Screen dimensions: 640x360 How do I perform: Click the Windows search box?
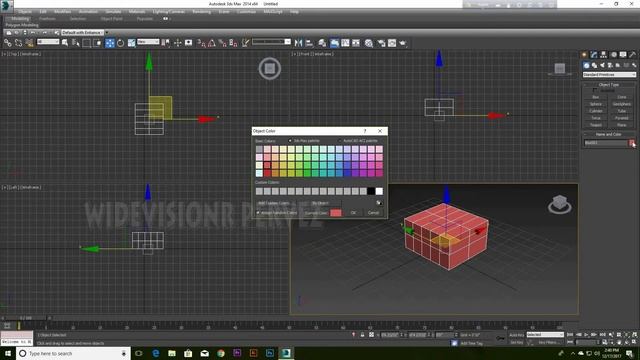click(x=73, y=353)
